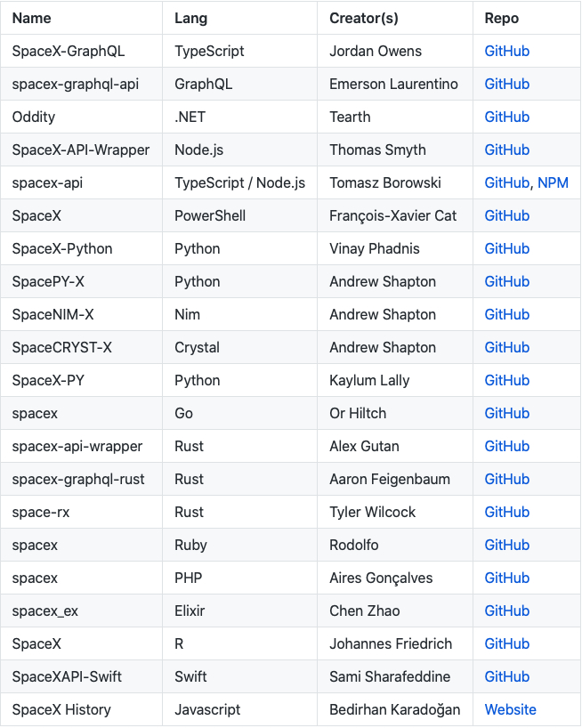582x728 pixels.
Task: Open GitHub link in Tomasz Borowski row
Action: point(507,183)
